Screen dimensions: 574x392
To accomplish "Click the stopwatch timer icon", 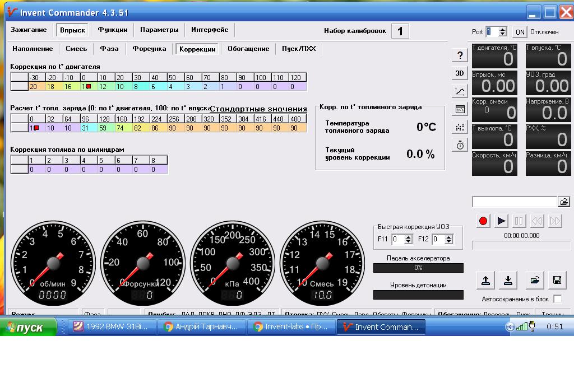I will coord(460,145).
